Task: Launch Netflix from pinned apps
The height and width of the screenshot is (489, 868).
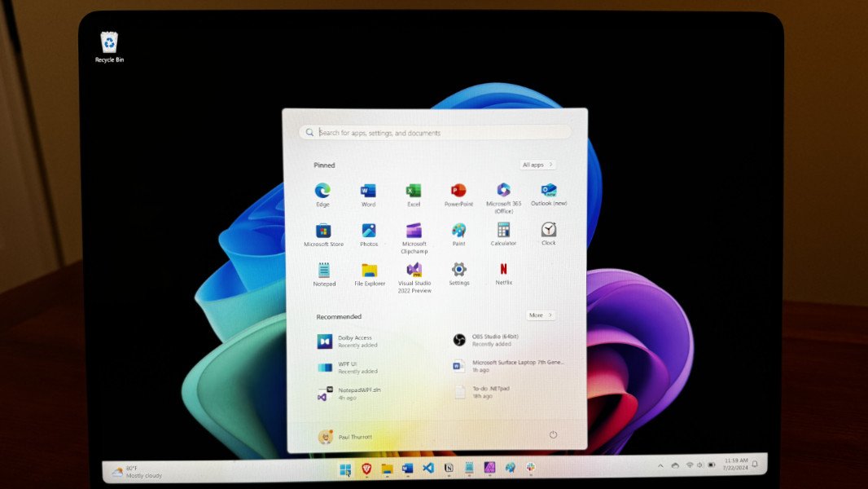Action: coord(504,270)
